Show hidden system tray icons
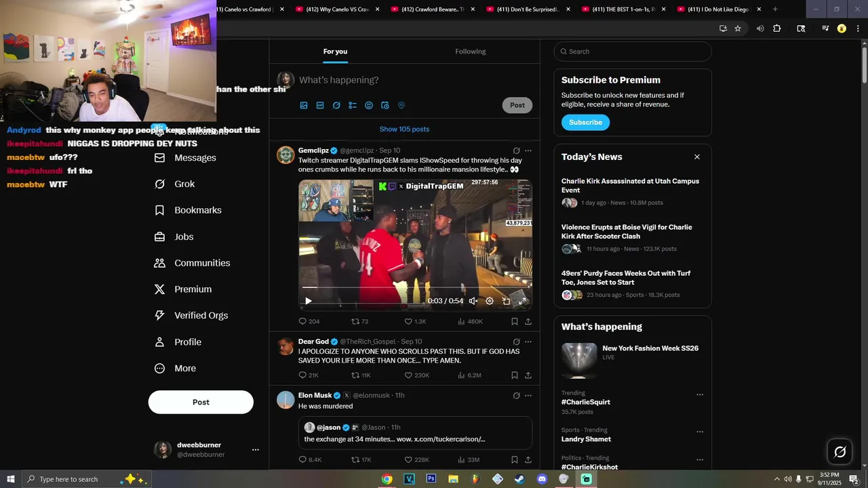This screenshot has height=488, width=868. [776, 479]
